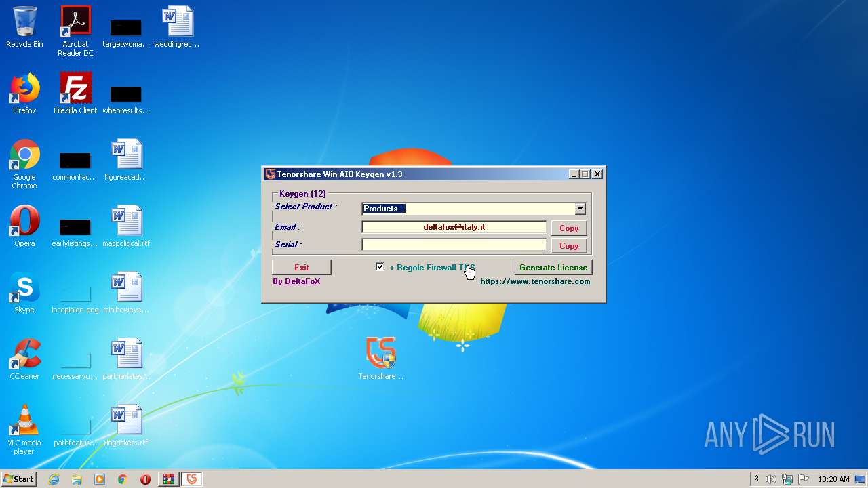
Task: Select macpolitical.rtf file icon
Action: click(x=126, y=227)
